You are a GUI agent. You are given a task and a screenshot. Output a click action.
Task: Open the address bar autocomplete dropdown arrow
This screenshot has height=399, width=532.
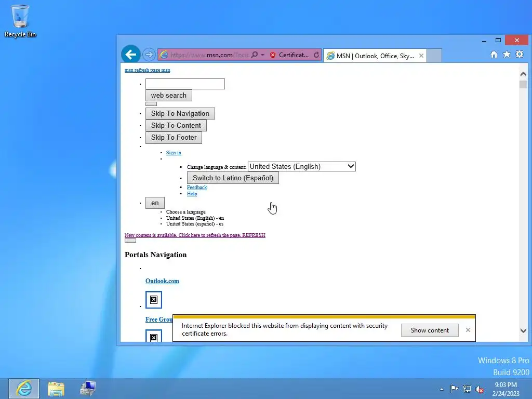click(262, 55)
